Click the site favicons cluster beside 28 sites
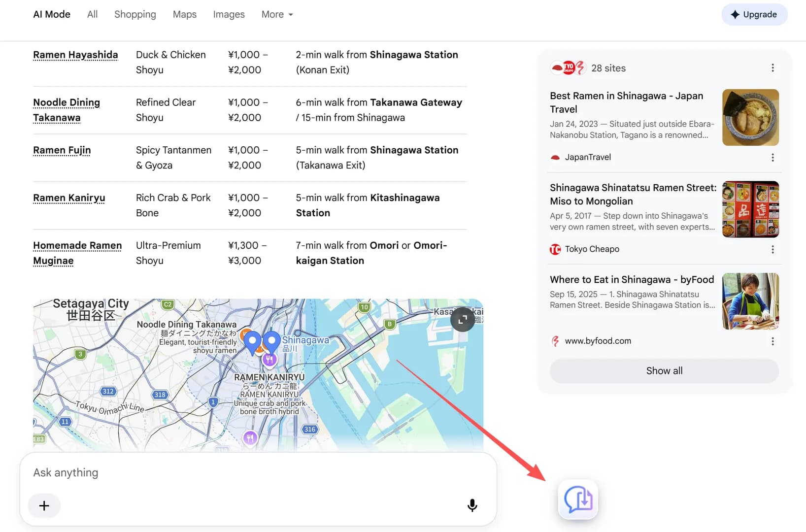 [x=568, y=68]
